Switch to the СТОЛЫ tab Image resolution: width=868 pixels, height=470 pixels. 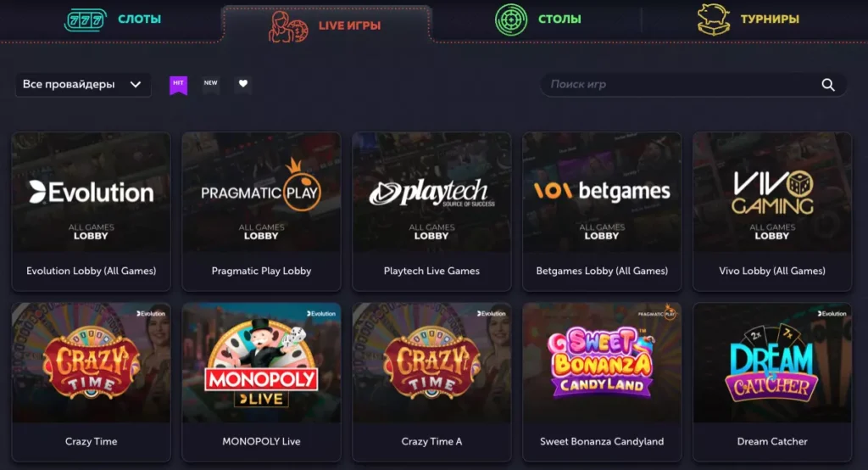pos(559,19)
